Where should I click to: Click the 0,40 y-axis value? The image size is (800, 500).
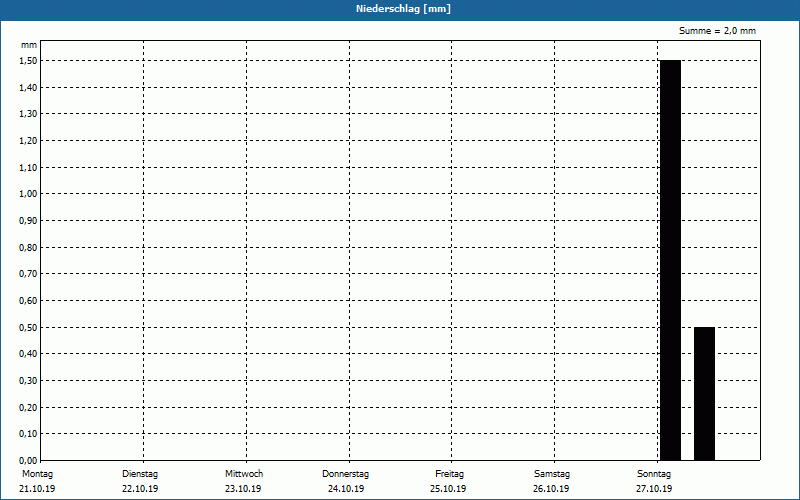(x=28, y=354)
